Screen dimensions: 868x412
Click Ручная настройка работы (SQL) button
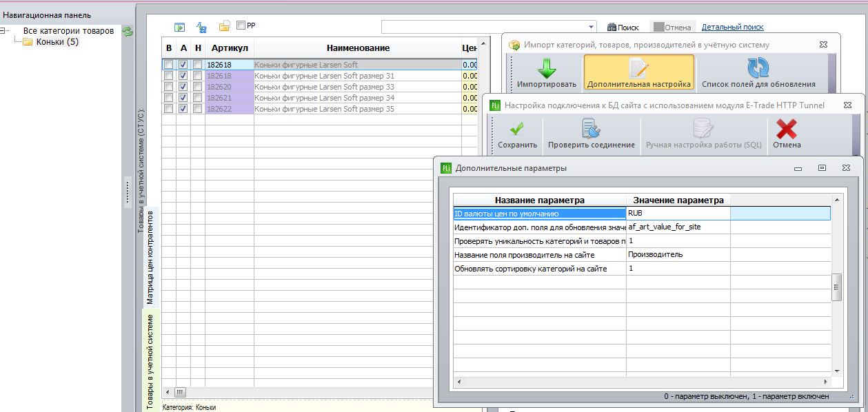(x=704, y=134)
